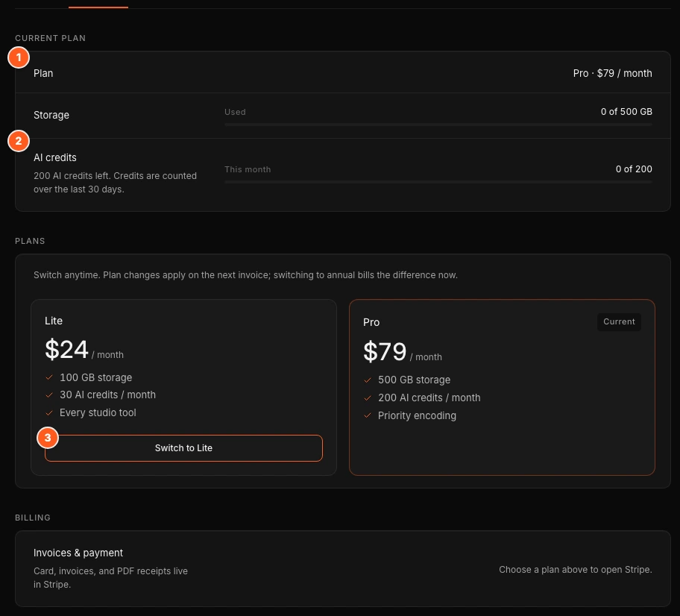This screenshot has height=616, width=680.
Task: Click the checkmark beside Every studio tool
Action: pyautogui.click(x=49, y=412)
